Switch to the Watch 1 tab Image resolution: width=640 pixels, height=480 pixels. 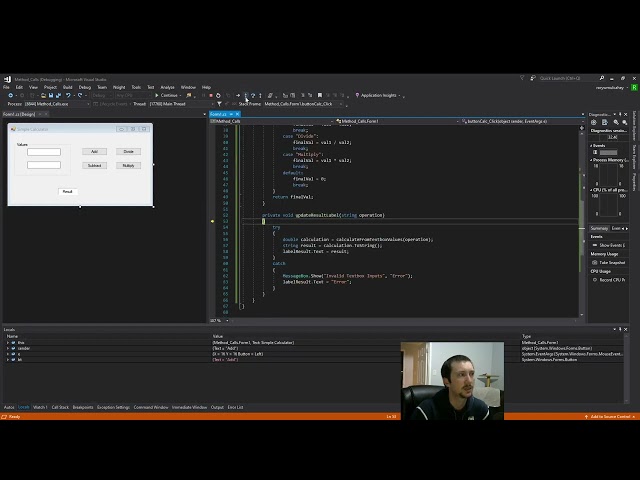(40, 407)
